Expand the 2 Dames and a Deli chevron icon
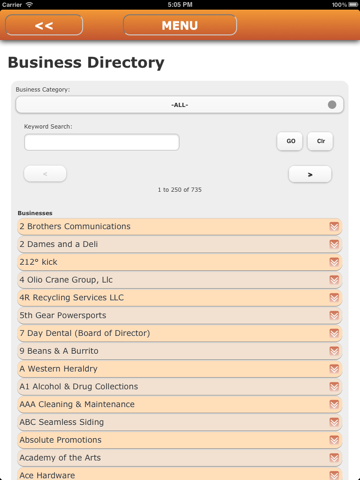 click(x=334, y=244)
